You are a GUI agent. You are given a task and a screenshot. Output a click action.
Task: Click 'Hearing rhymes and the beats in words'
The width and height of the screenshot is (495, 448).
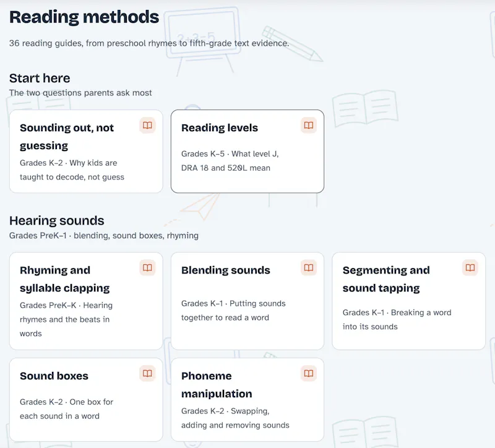click(66, 319)
